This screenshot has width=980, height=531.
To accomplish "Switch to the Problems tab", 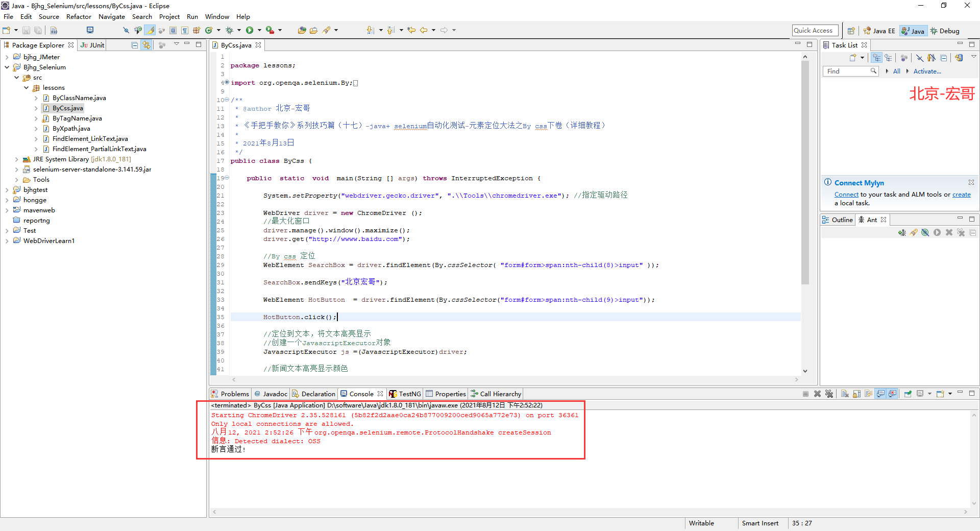I will 230,394.
